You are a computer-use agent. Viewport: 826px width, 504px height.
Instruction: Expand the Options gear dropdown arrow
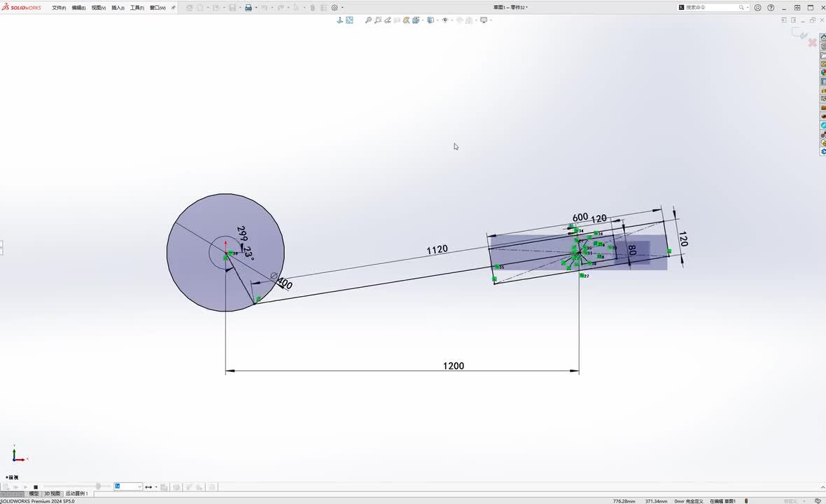click(342, 8)
